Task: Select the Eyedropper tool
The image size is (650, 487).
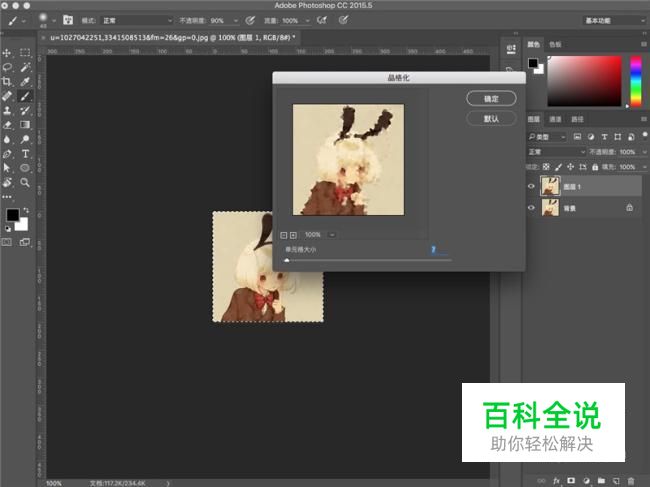Action: (x=25, y=81)
